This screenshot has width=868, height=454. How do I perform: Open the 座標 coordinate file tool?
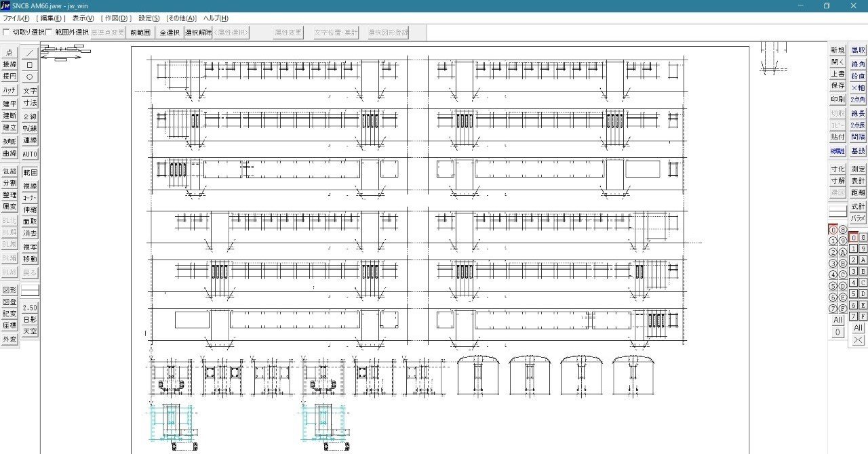coord(9,326)
